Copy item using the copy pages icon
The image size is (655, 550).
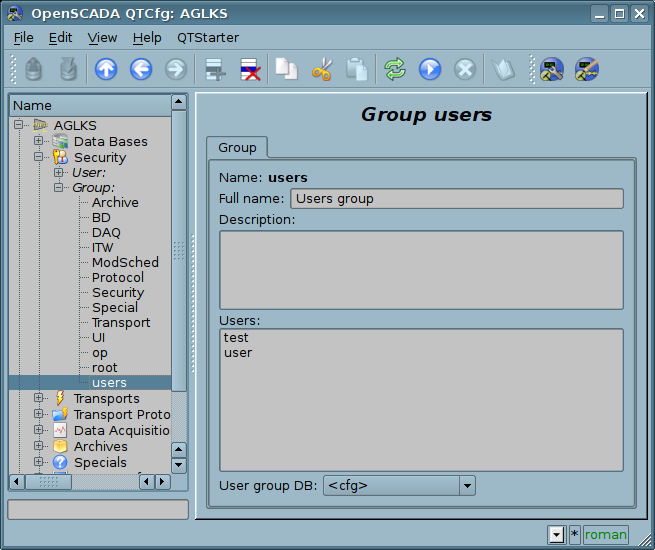[286, 69]
